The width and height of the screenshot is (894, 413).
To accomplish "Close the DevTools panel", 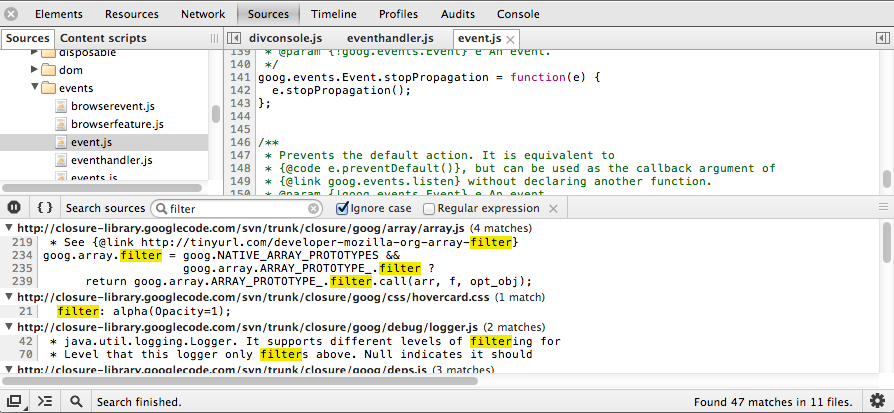I will coord(11,14).
